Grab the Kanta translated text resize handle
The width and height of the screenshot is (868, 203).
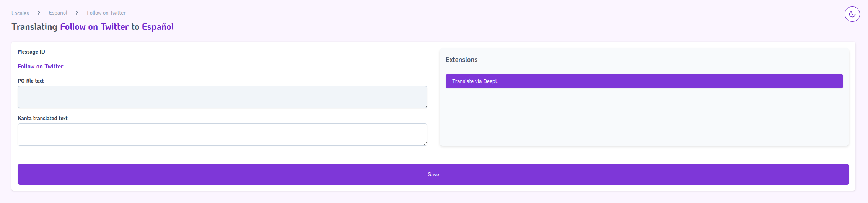tap(425, 143)
